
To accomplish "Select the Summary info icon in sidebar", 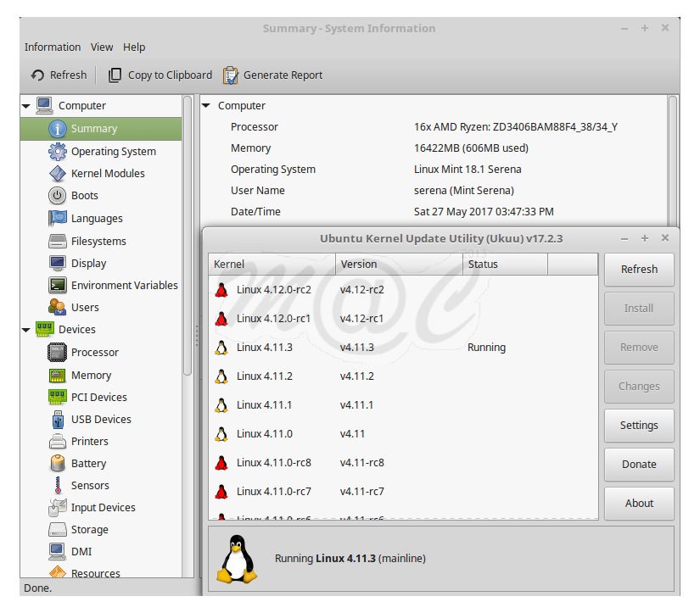I will 58,129.
